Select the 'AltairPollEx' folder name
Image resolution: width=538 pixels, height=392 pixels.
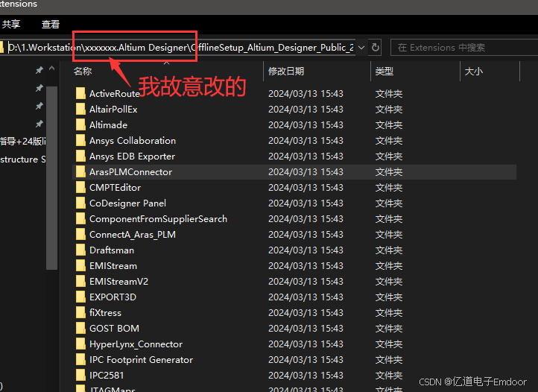113,109
